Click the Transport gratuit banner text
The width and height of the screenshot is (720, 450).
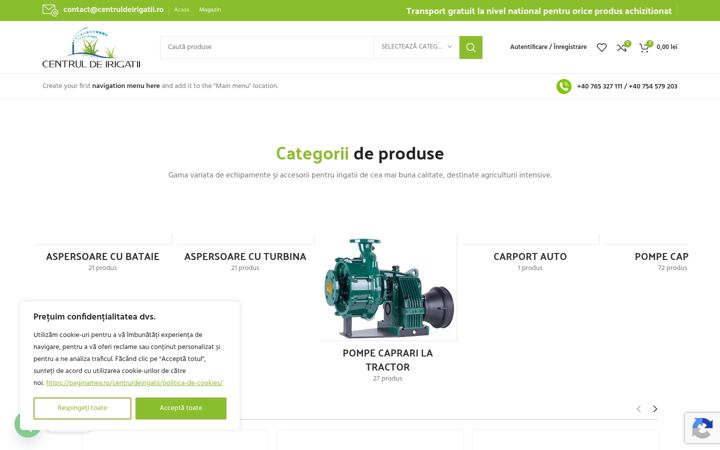point(539,11)
